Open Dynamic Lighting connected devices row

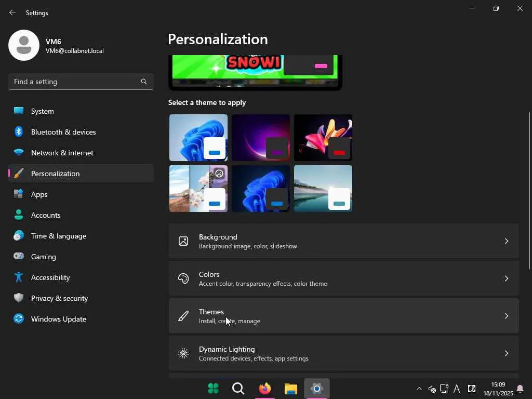[344, 353]
